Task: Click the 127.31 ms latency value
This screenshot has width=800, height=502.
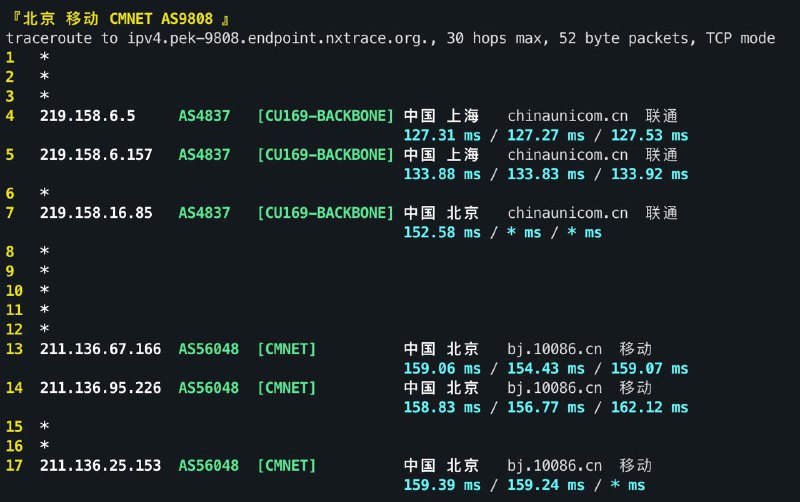Action: [x=442, y=136]
